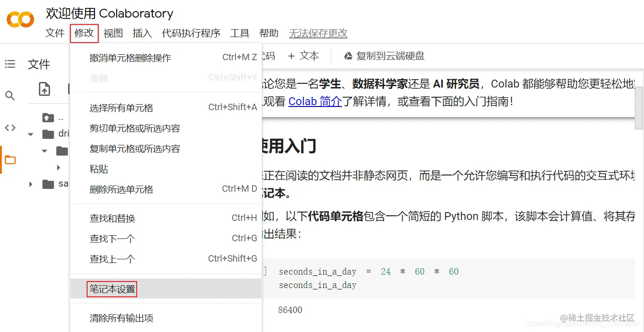The image size is (644, 332).
Task: Choose 笔记本设置 menu entry
Action: (166, 289)
